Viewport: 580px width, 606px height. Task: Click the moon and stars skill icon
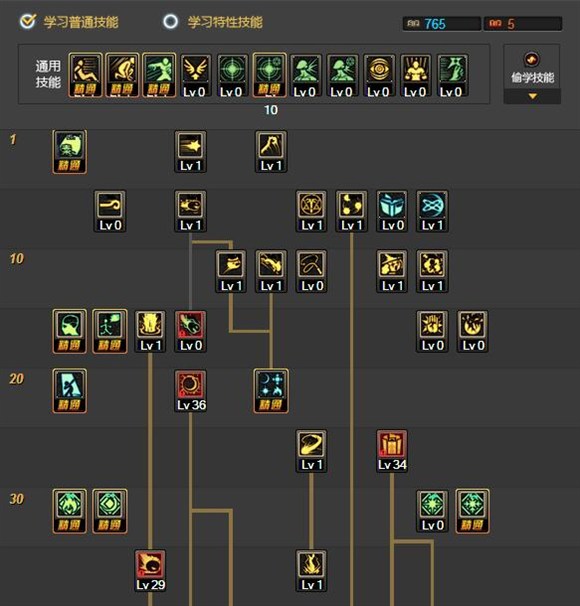tap(271, 391)
